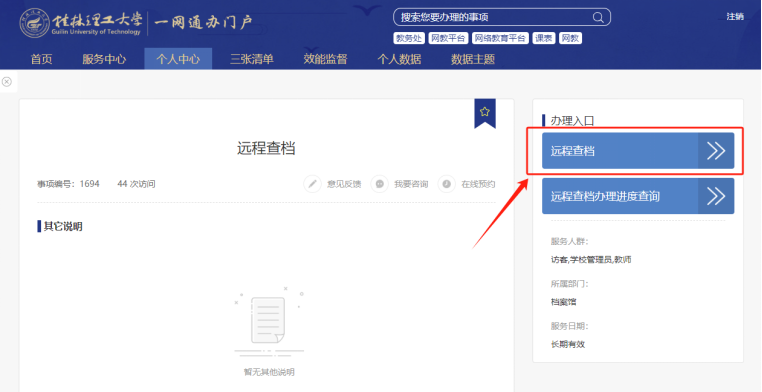762x392 pixels.
Task: Click inside the 搜索您要办理的事项 search field
Action: [x=493, y=18]
